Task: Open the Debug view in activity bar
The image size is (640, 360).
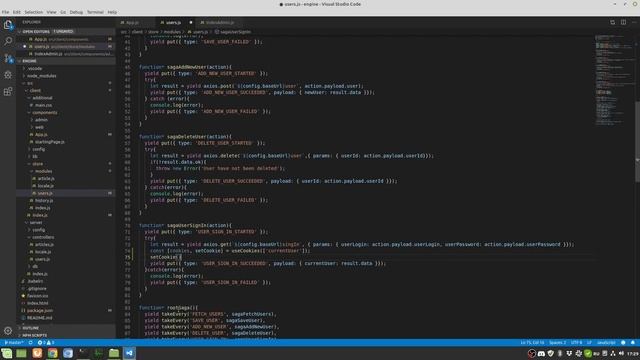Action: 8,75
